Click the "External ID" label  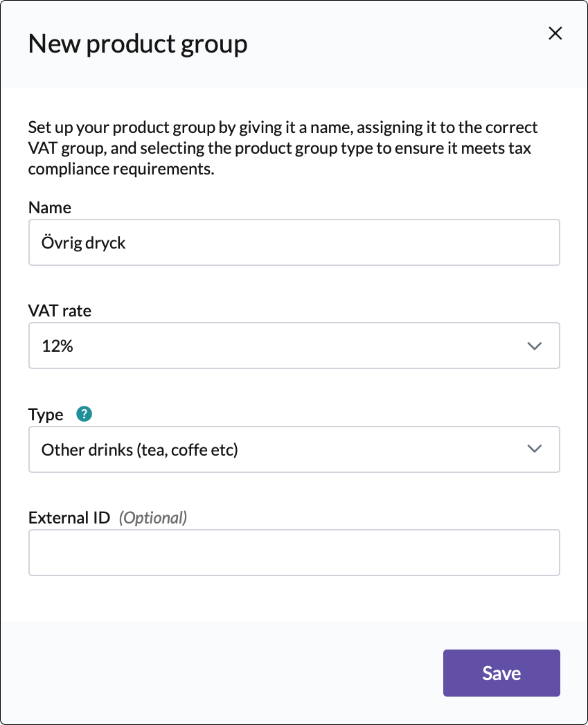pyautogui.click(x=69, y=517)
